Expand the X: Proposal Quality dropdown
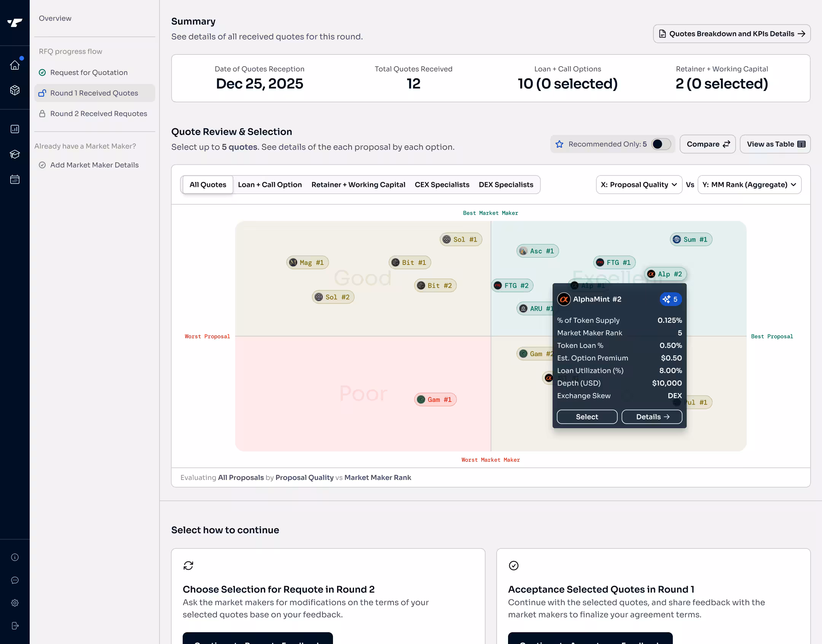 [x=639, y=185]
